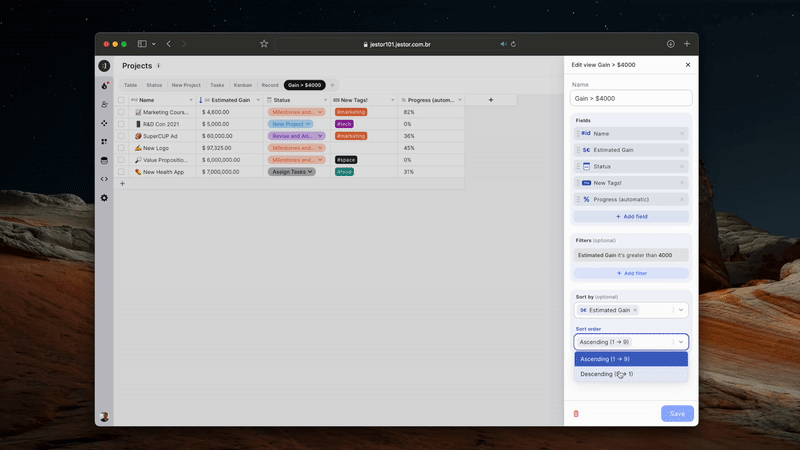This screenshot has height=450, width=800.
Task: Open New Tags! column header dropdown arrow
Action: (x=392, y=100)
